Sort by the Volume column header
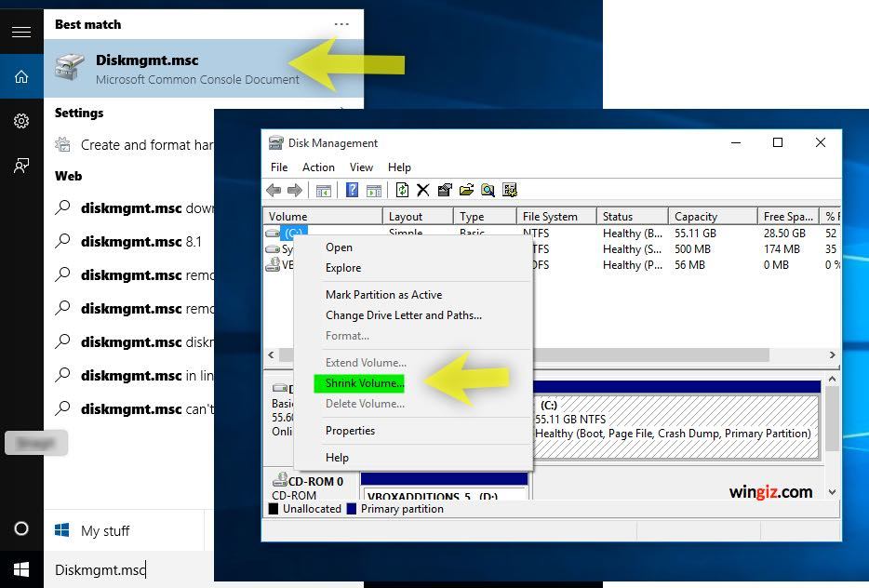This screenshot has width=869, height=588. [x=323, y=216]
